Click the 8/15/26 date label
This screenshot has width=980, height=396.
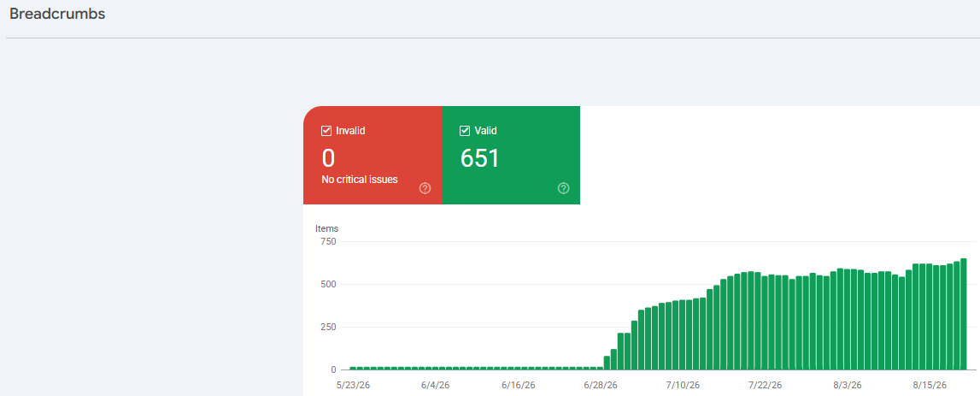pos(931,384)
